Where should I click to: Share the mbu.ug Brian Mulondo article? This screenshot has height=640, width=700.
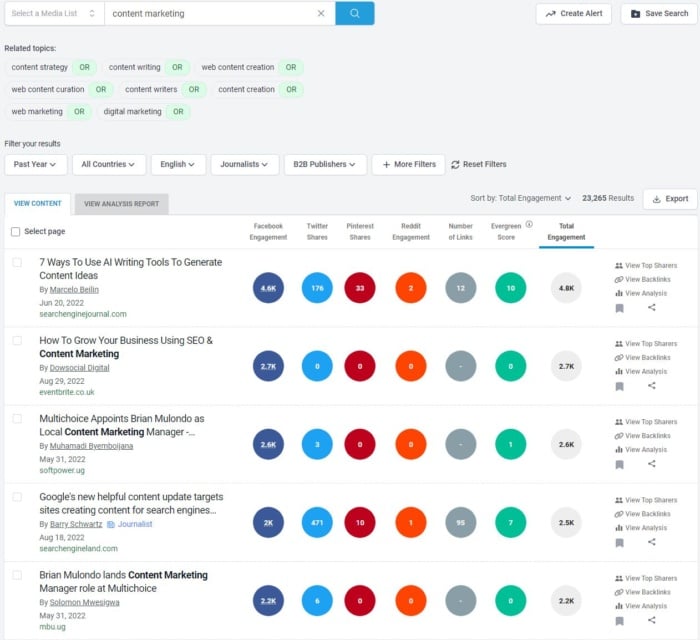(x=652, y=620)
